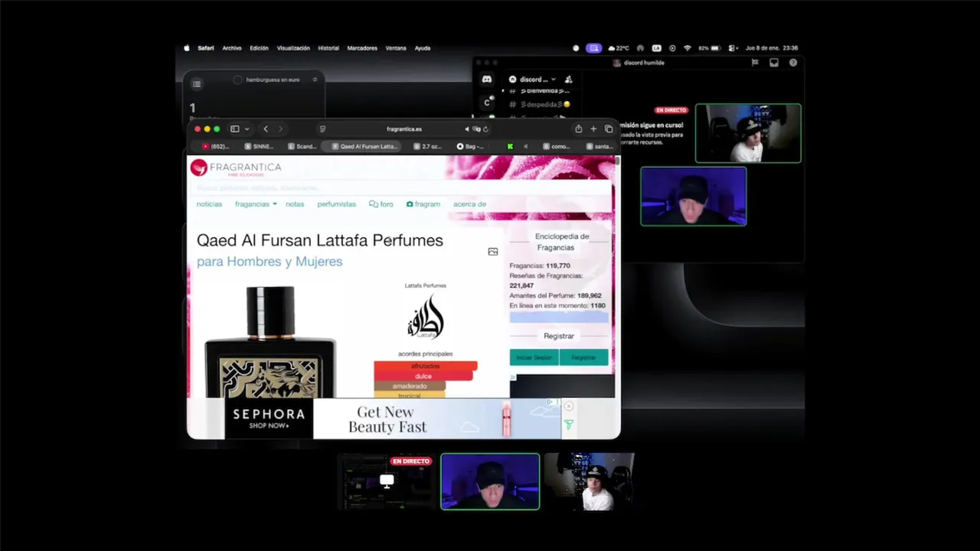Click the reader/page icon left of address bar
This screenshot has width=980, height=551.
pos(322,129)
